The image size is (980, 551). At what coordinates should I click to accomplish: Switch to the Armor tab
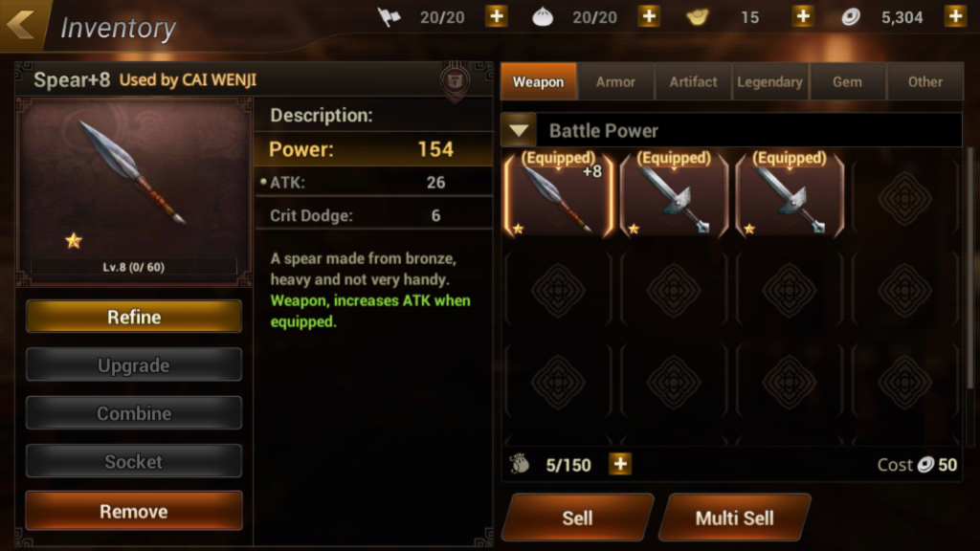click(615, 82)
